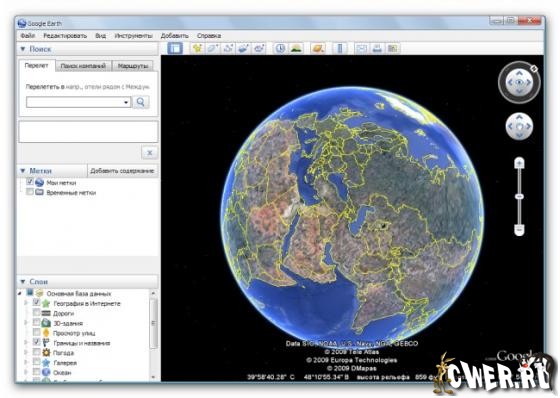Toggle the Погода layer checkbox
Screen dimensions: 560x398
click(x=36, y=352)
